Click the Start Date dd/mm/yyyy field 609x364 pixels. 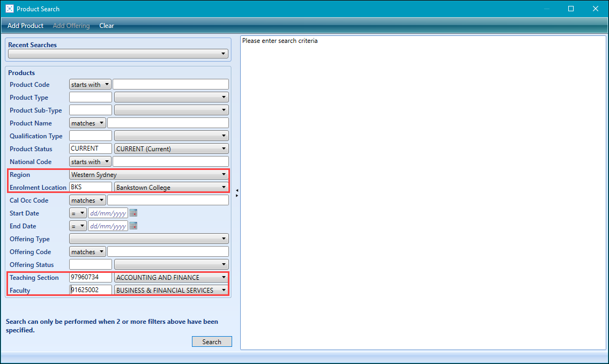point(108,213)
